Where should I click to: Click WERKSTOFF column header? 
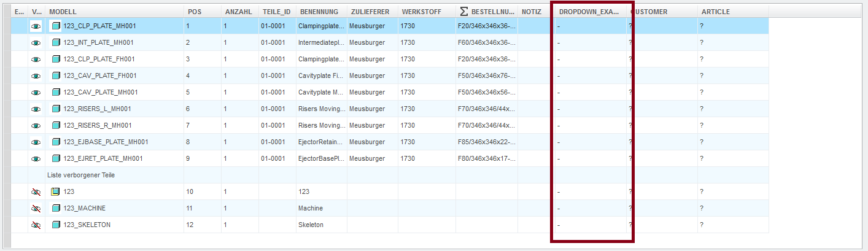pos(427,12)
